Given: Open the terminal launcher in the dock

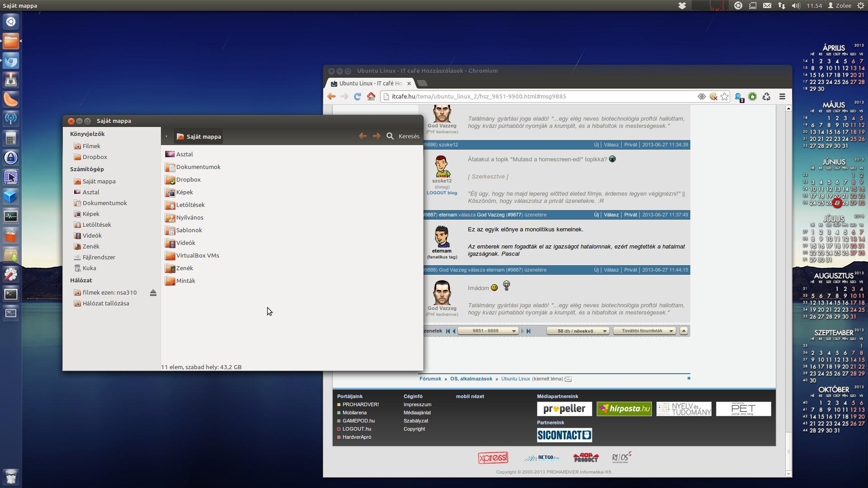Looking at the screenshot, I should click(11, 294).
